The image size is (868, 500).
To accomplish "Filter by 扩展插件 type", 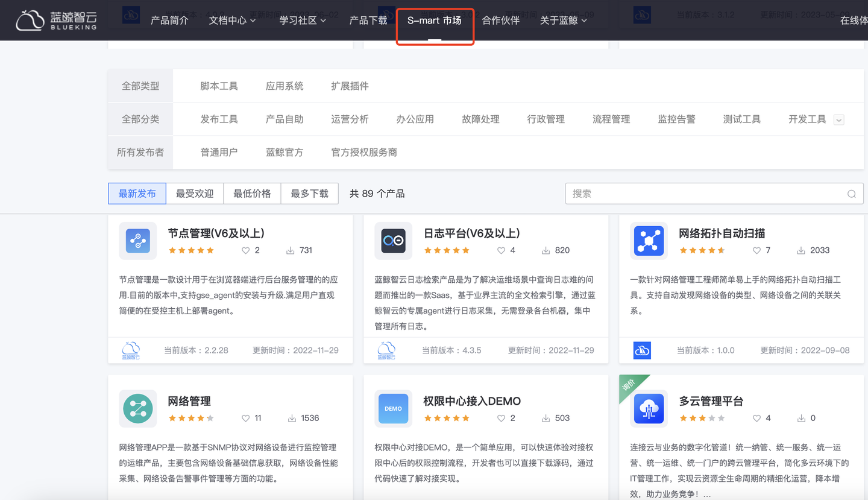I will click(x=350, y=86).
